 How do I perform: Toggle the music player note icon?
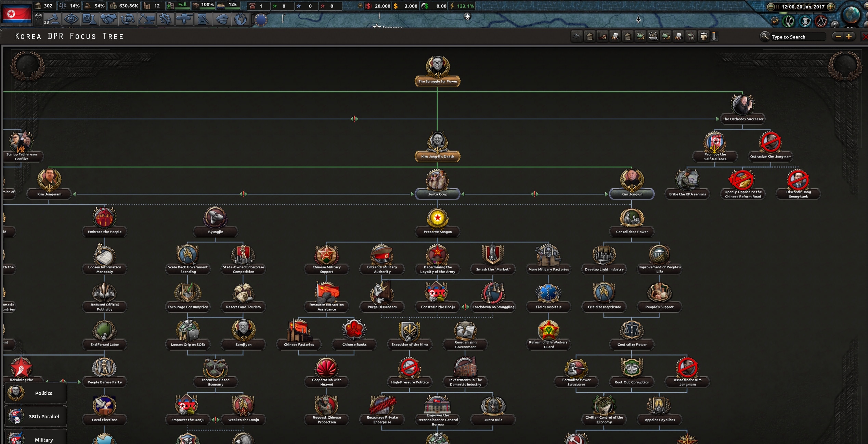click(775, 21)
